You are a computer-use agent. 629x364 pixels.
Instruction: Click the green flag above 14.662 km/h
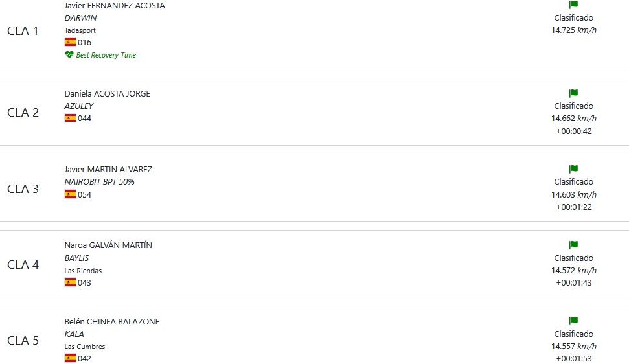pyautogui.click(x=573, y=93)
